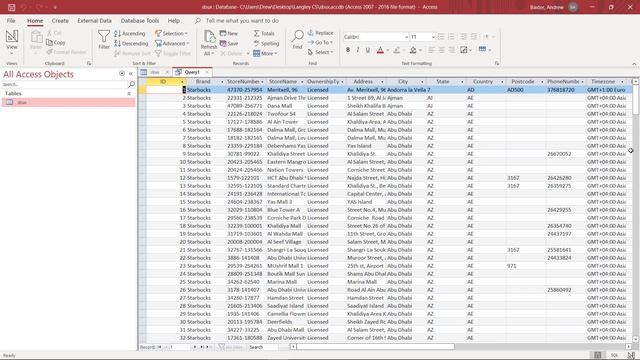This screenshot has width=640, height=360.
Task: Open the Database Tools tab
Action: point(140,20)
